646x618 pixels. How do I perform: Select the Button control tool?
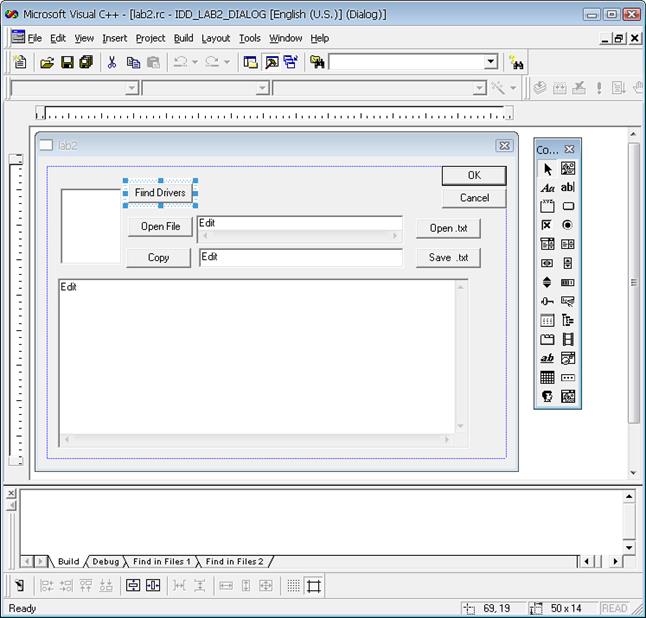[x=568, y=206]
